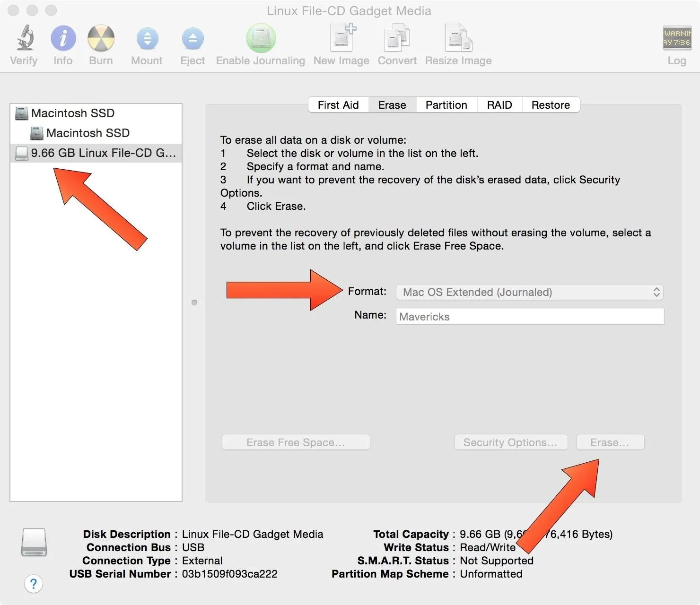Image resolution: width=700 pixels, height=605 pixels.
Task: Open the Partition tab
Action: (446, 105)
